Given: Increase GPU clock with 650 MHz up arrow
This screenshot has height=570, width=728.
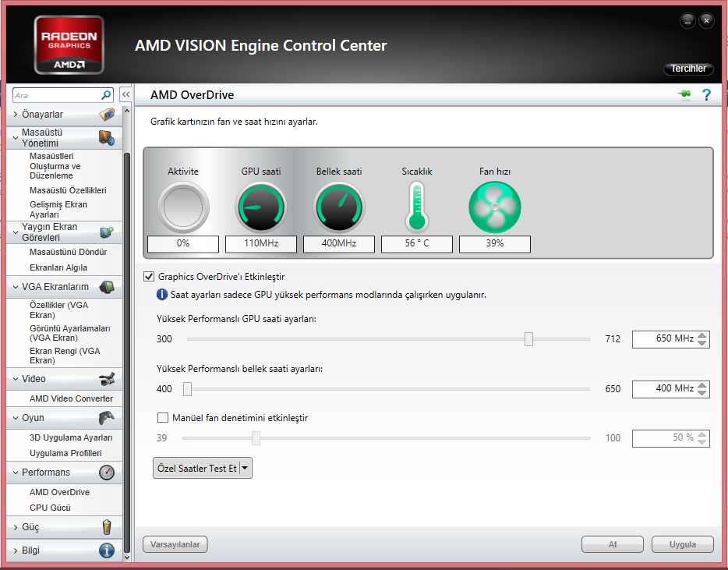Looking at the screenshot, I should tap(702, 335).
